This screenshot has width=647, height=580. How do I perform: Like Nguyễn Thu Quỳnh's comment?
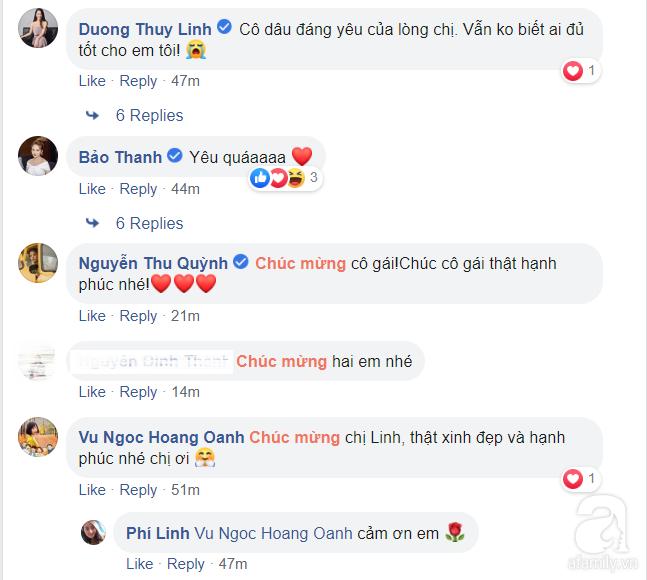click(92, 316)
